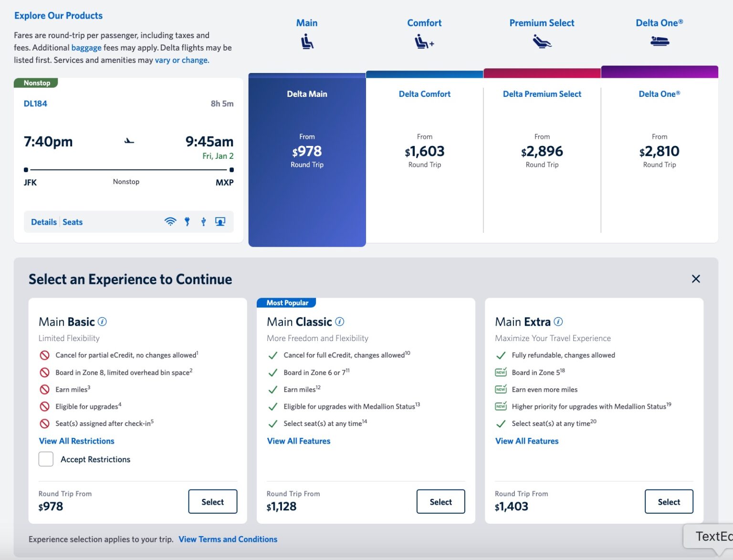
Task: Select the Comfort seat icon in the header
Action: (424, 41)
